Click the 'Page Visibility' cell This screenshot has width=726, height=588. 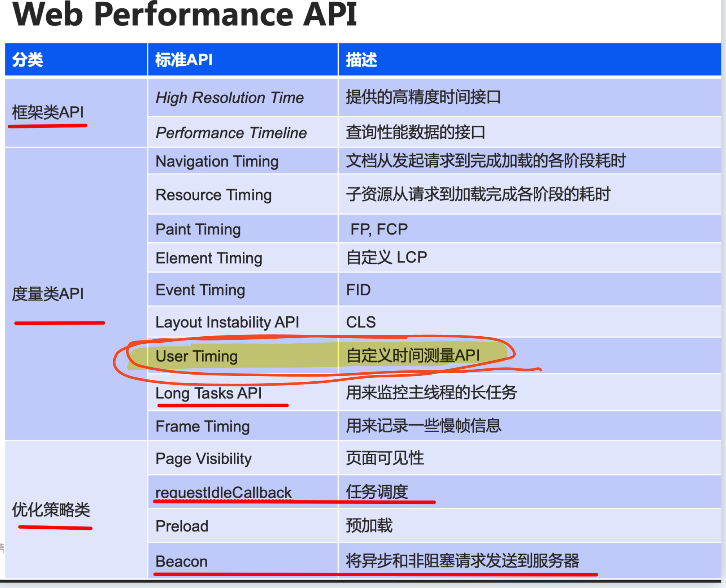243,458
